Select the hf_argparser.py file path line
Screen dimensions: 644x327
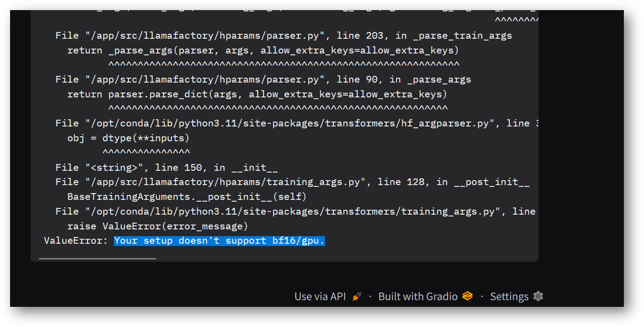pyautogui.click(x=288, y=123)
